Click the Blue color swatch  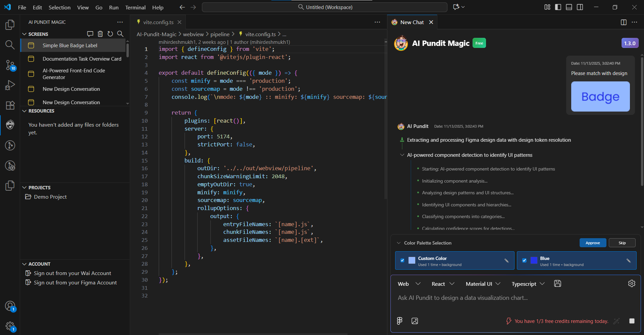click(x=534, y=261)
